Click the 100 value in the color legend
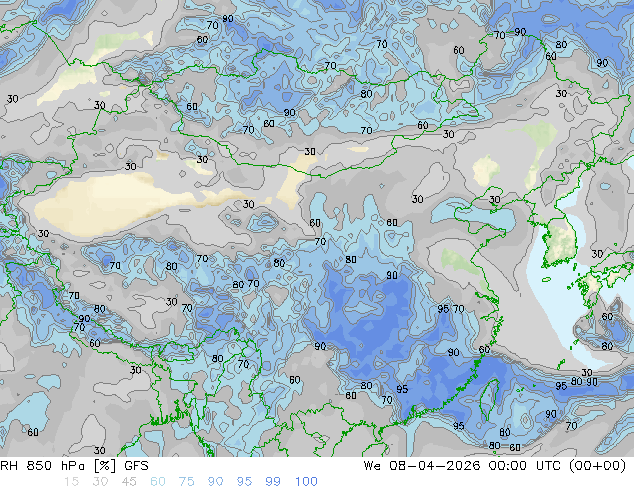The width and height of the screenshot is (634, 490). [x=306, y=482]
